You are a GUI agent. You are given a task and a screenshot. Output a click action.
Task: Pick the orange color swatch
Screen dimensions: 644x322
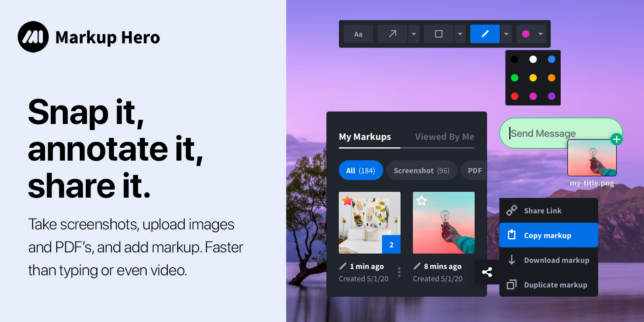[x=551, y=78]
